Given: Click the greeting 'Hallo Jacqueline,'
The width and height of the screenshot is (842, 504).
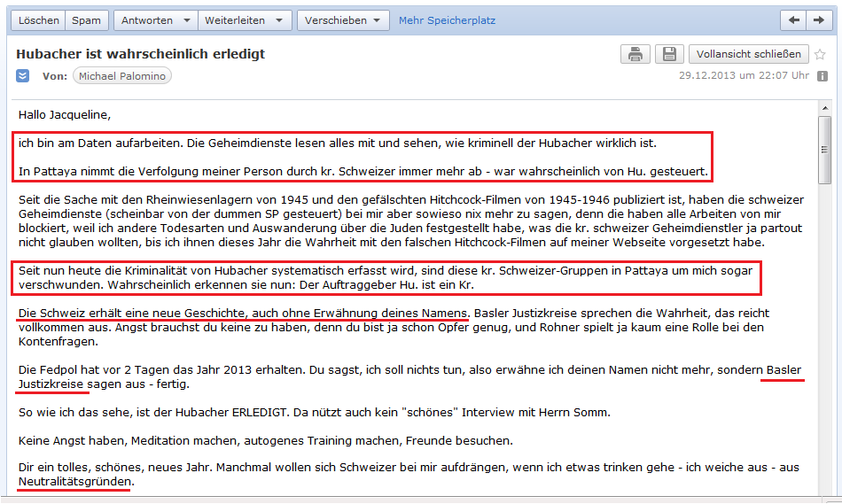Looking at the screenshot, I should coord(65,115).
